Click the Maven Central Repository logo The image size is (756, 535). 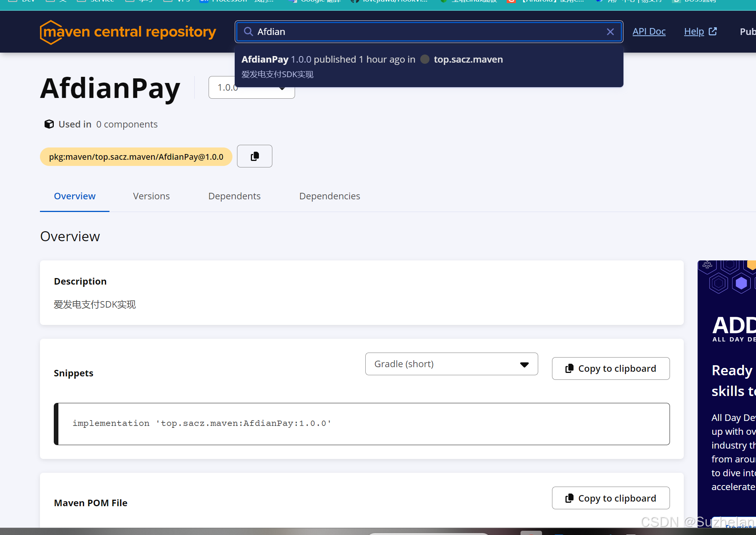(128, 32)
